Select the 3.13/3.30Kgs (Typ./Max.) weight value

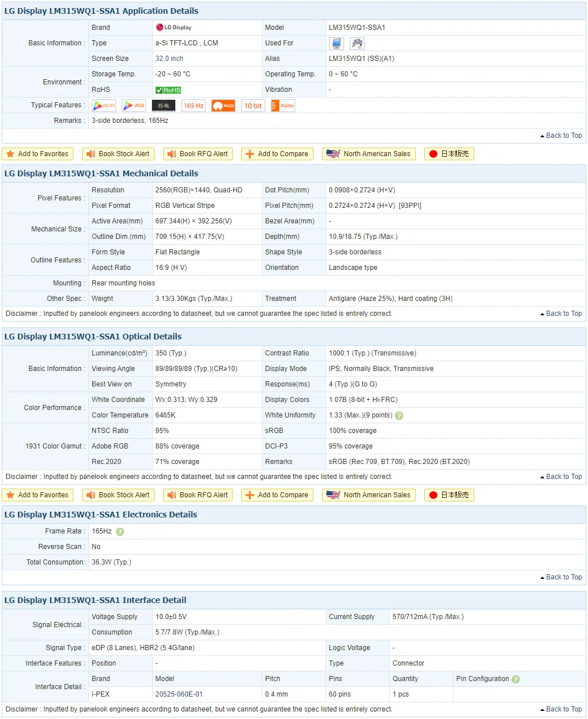[x=194, y=299]
